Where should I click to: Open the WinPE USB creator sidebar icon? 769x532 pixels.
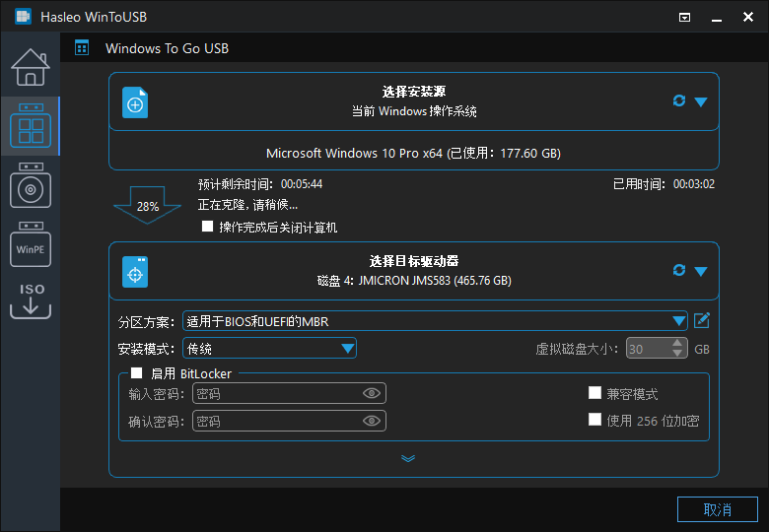(31, 244)
